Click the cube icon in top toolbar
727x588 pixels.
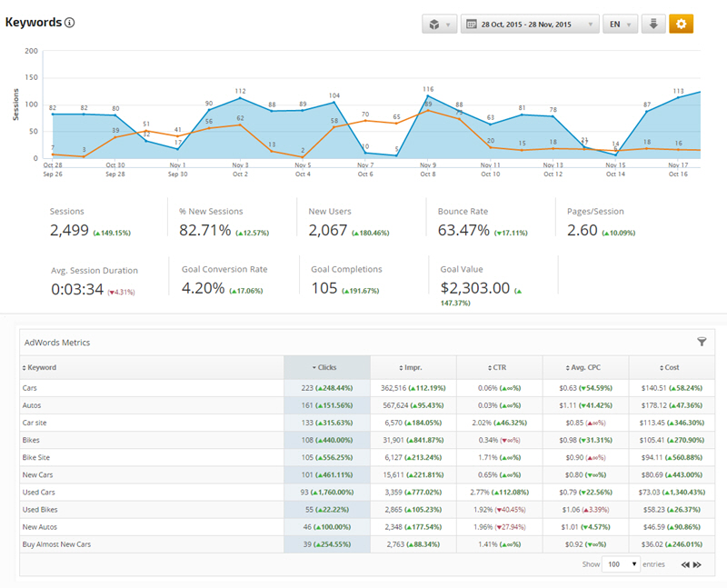click(x=433, y=25)
